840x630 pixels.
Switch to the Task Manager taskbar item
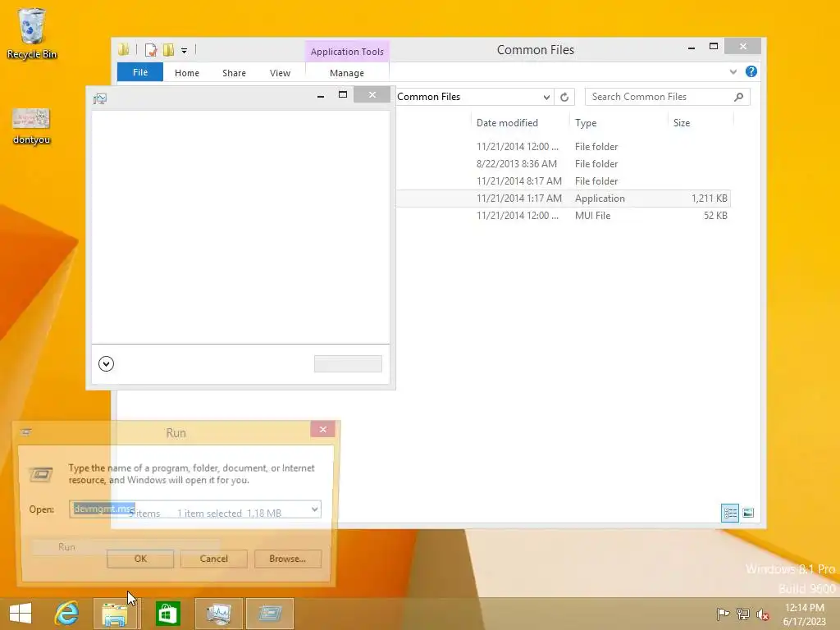pos(218,614)
